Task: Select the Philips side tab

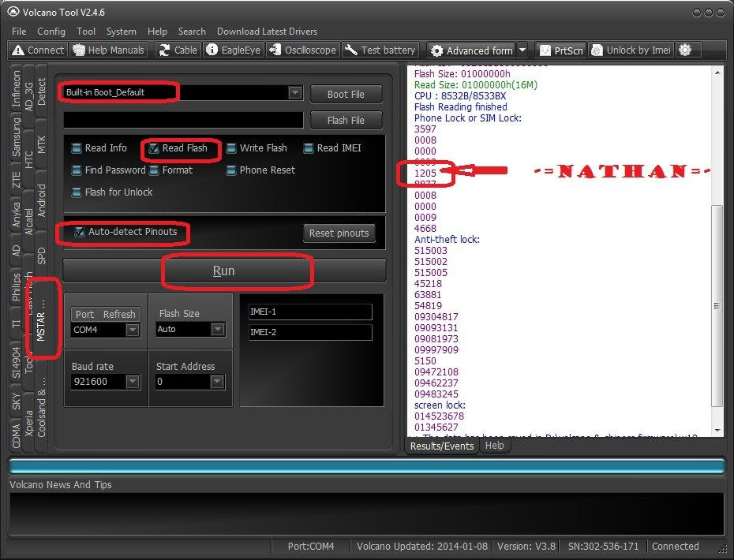Action: click(17, 287)
